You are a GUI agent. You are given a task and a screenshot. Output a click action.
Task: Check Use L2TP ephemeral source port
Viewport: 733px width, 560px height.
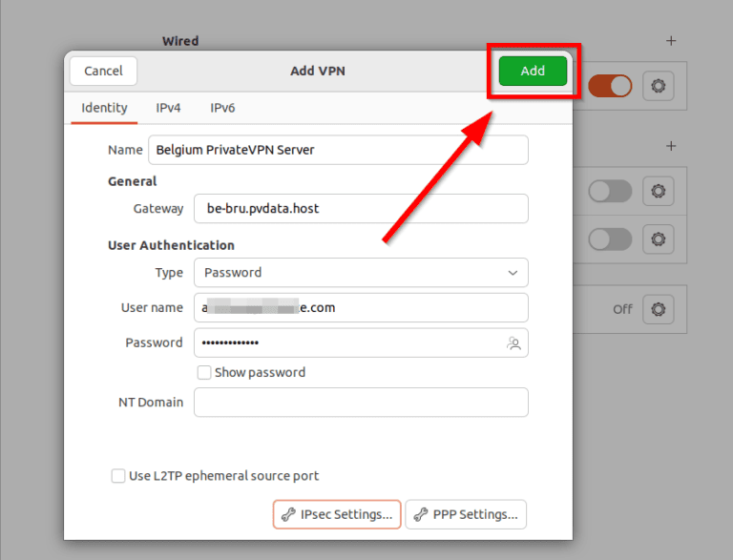pos(118,476)
